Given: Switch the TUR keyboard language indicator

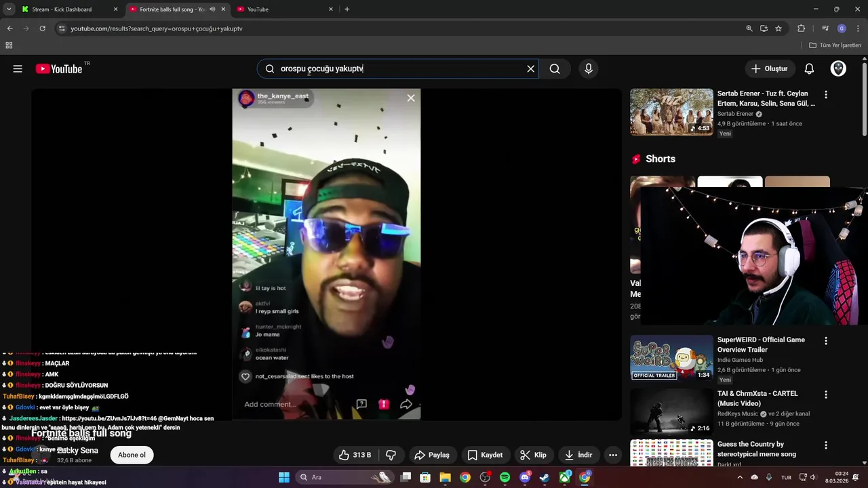Looking at the screenshot, I should pyautogui.click(x=786, y=477).
